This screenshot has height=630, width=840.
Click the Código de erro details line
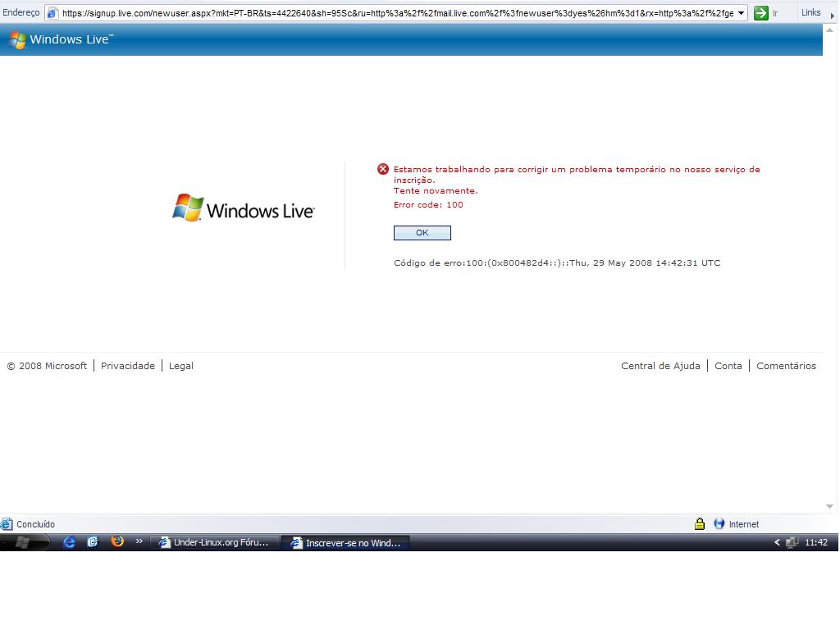(557, 263)
